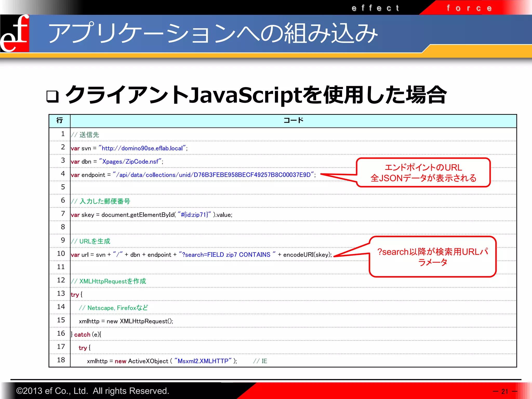Click row number 1

[x=63, y=134]
